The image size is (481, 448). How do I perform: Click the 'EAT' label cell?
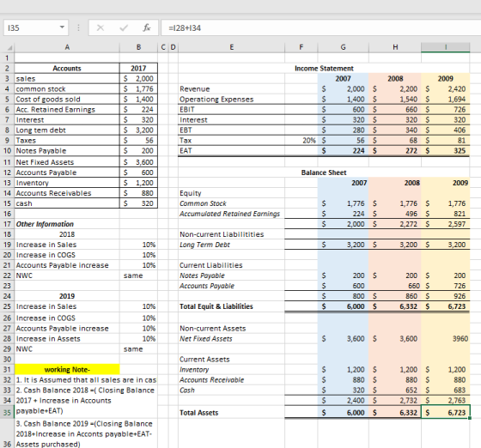(x=231, y=151)
